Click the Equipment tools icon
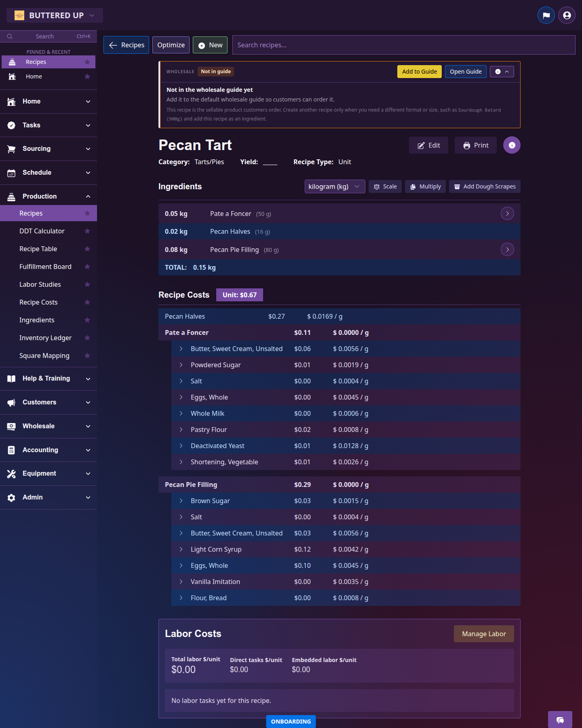The height and width of the screenshot is (728, 582). tap(11, 474)
